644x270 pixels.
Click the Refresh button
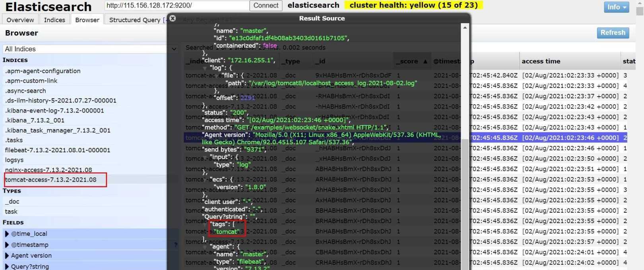613,33
